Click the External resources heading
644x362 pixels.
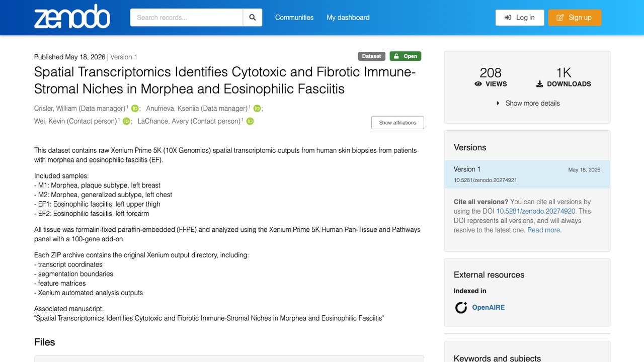click(489, 275)
